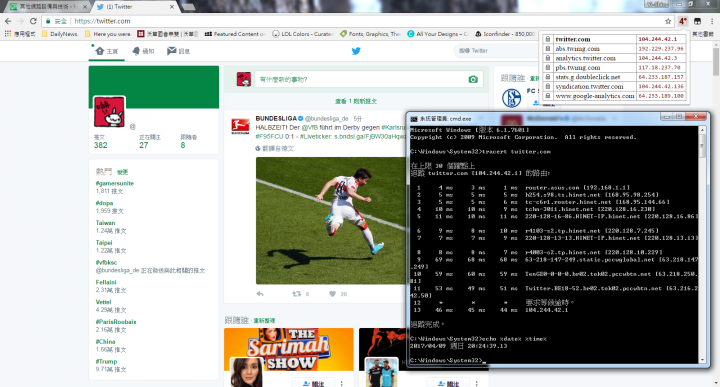Open the #gamersunite trend
The image size is (720, 387).
(115, 183)
